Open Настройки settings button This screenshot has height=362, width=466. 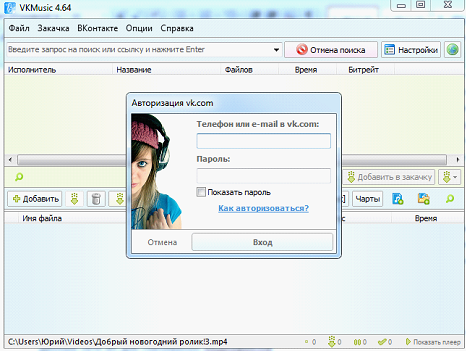[x=411, y=50]
